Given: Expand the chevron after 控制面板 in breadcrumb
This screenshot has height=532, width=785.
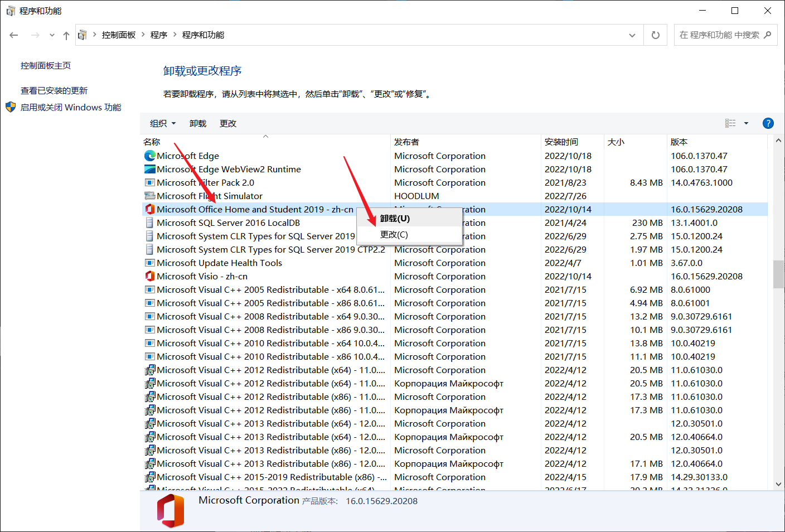Looking at the screenshot, I should 143,35.
